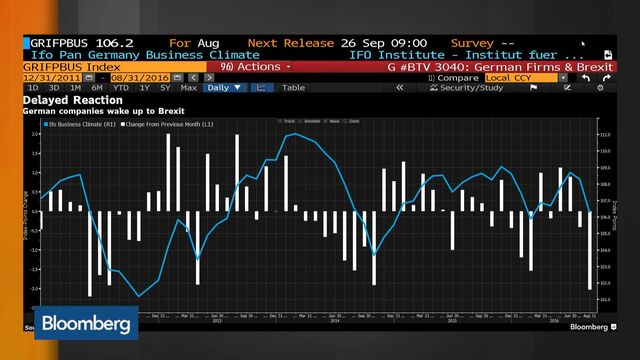Click the export document icon
The image size is (640, 360).
coord(608,55)
